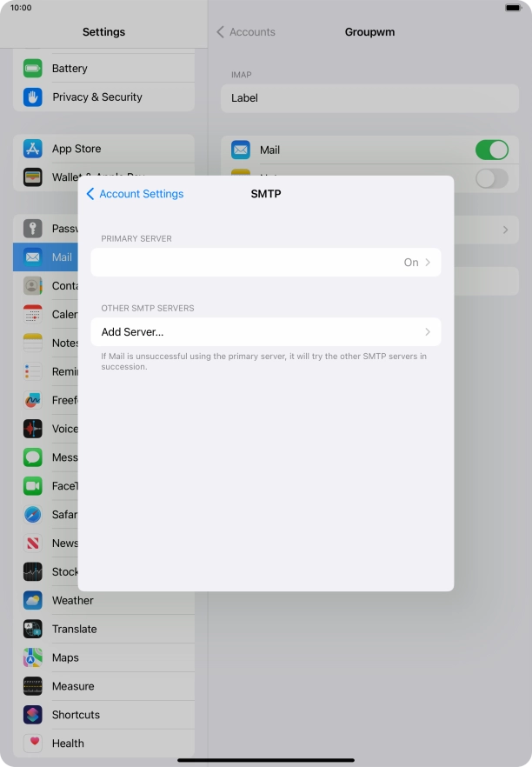Open the Shortcuts icon
The width and height of the screenshot is (532, 767).
pos(33,715)
